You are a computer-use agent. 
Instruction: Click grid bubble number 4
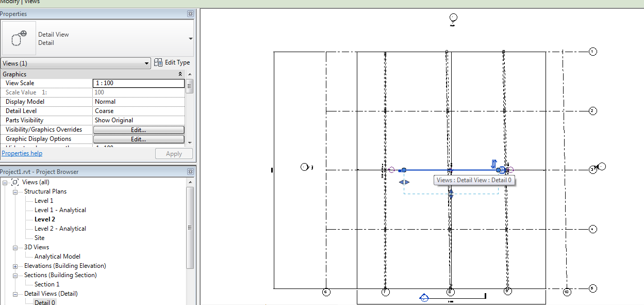click(x=593, y=229)
